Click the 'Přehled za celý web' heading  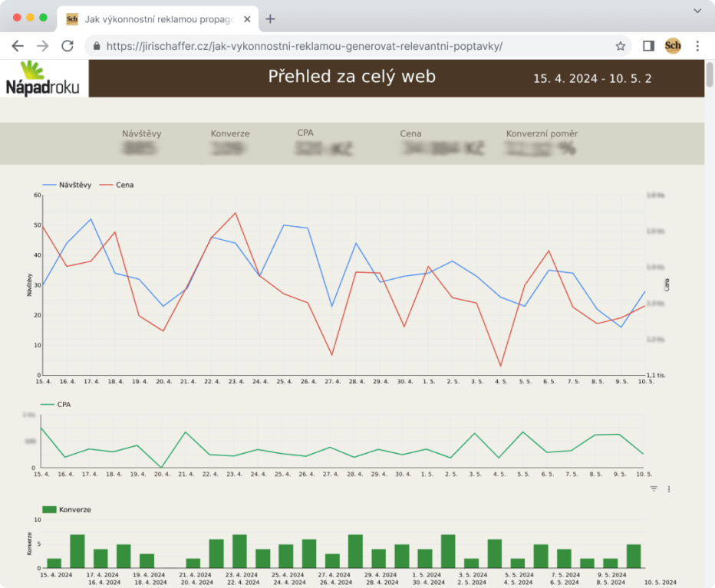351,77
